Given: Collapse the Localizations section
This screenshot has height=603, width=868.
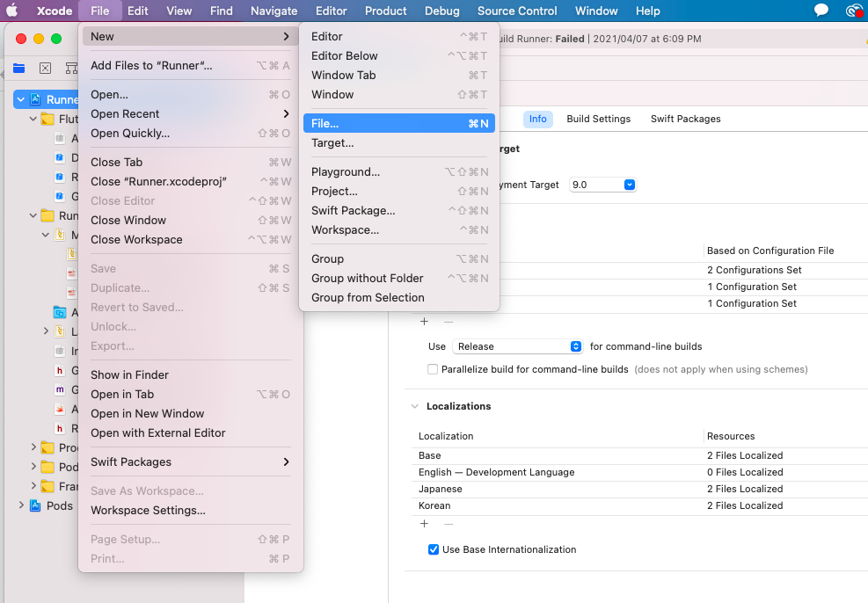Looking at the screenshot, I should coord(414,406).
